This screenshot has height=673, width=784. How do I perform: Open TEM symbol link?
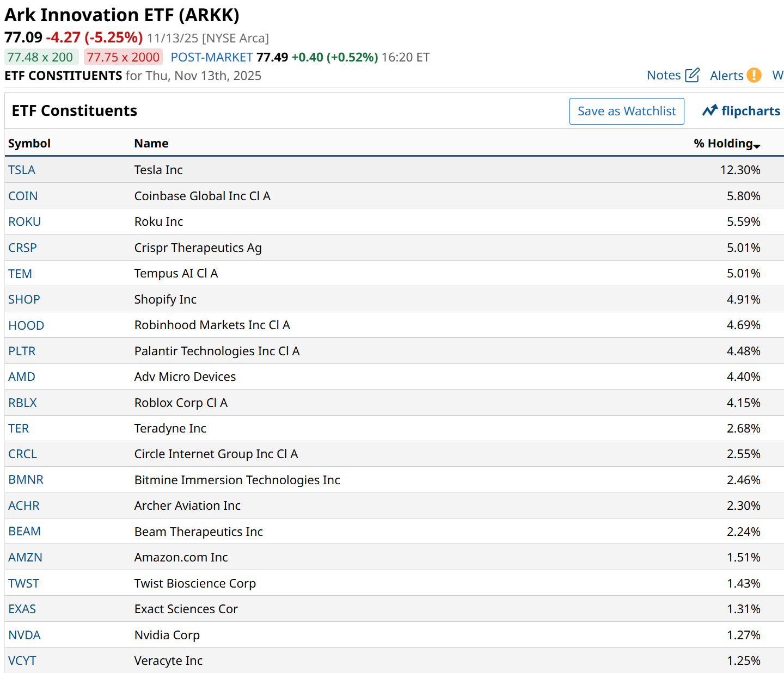[20, 274]
